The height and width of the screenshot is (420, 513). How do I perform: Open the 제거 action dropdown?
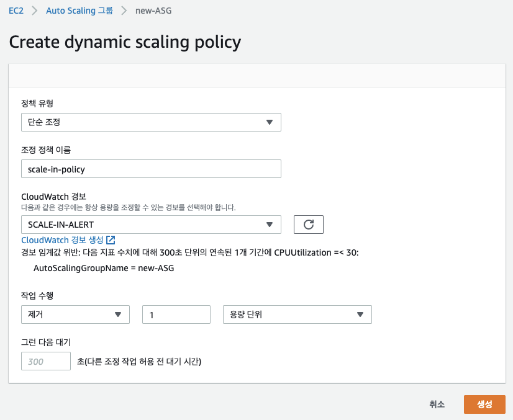click(76, 315)
